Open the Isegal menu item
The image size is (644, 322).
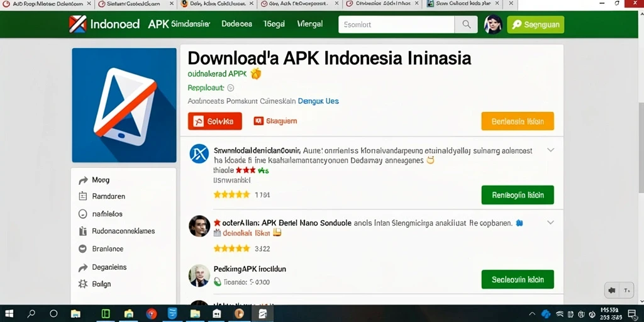coord(274,24)
